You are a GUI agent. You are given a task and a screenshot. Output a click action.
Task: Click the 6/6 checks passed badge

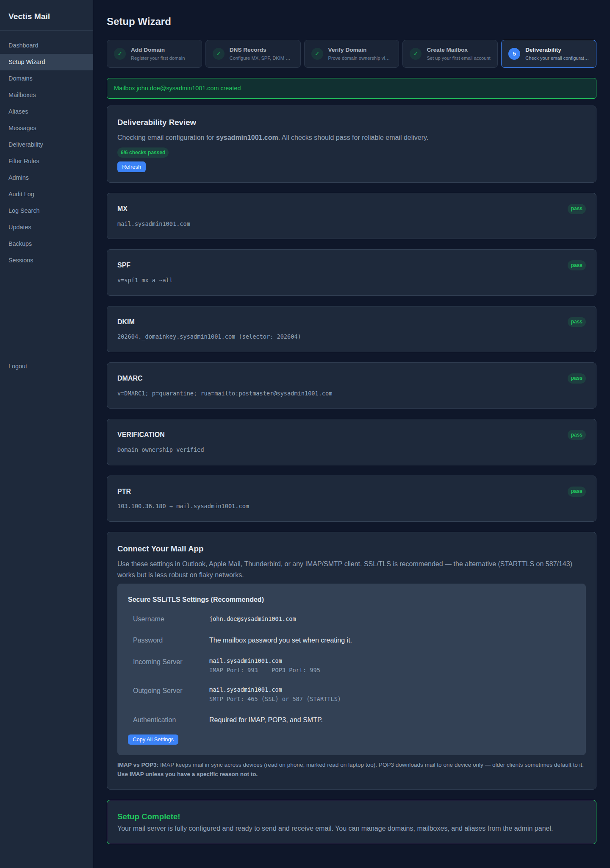coord(143,153)
